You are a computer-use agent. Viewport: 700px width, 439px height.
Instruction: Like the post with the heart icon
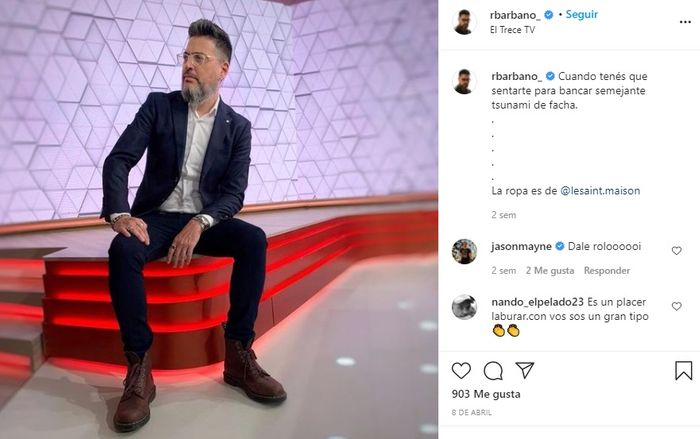461,371
